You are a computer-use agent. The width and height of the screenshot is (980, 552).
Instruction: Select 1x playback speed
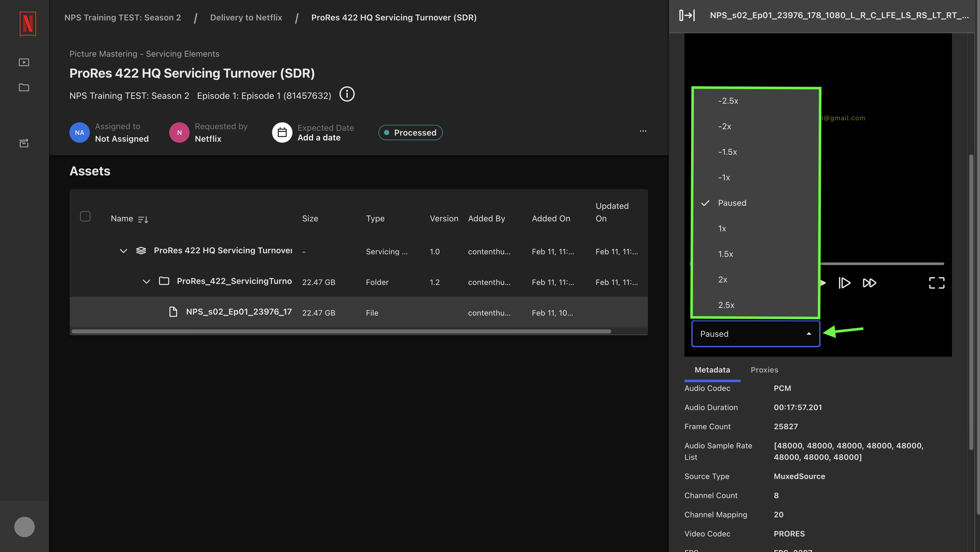point(756,229)
